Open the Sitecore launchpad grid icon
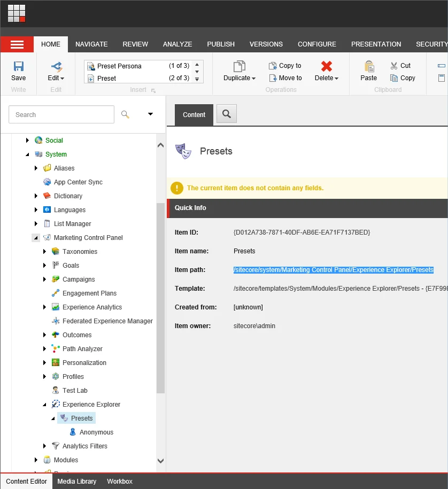This screenshot has width=448, height=489. click(x=16, y=13)
